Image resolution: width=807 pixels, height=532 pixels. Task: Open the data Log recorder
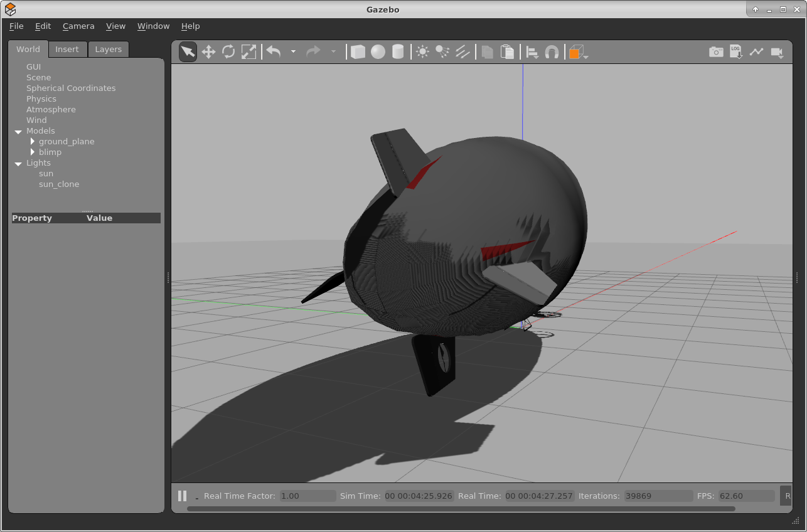click(x=736, y=52)
